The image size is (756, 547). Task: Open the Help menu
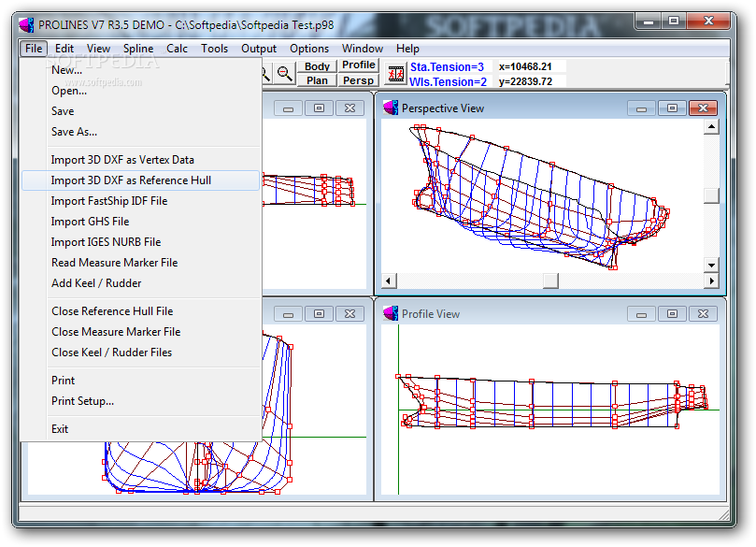click(x=407, y=49)
